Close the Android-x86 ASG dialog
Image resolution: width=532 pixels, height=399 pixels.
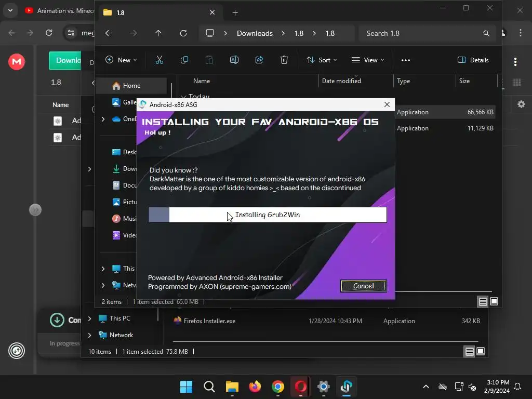coord(387,104)
